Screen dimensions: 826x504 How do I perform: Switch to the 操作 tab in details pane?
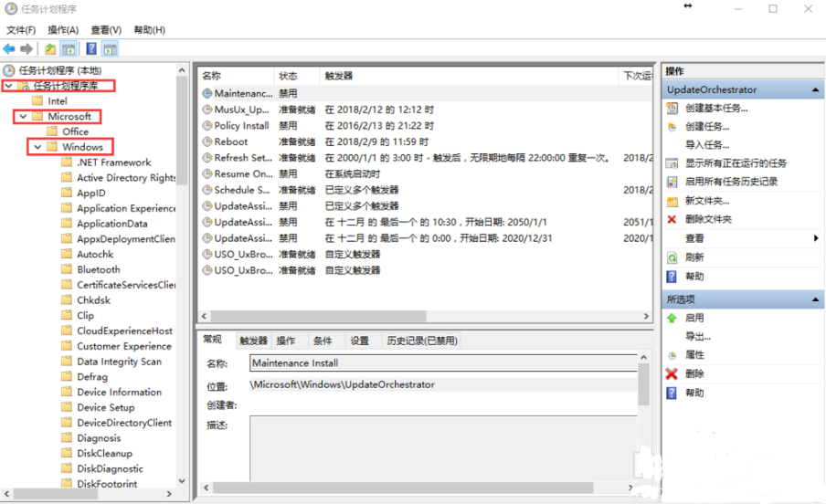pyautogui.click(x=286, y=341)
